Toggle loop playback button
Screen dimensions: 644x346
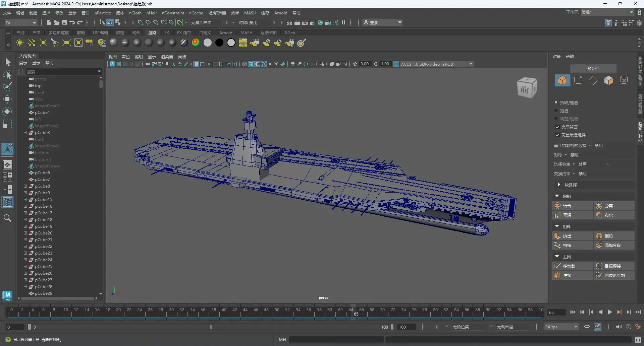587,327
